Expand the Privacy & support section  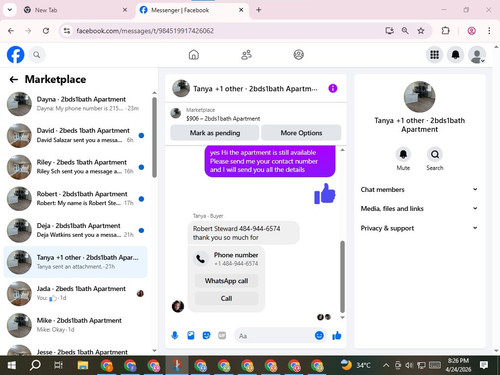point(419,228)
